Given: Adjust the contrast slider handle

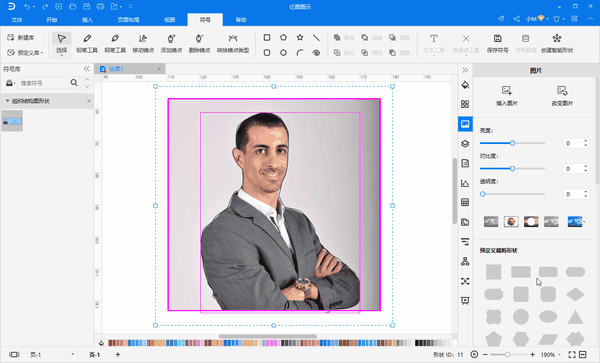Looking at the screenshot, I should click(x=512, y=168).
